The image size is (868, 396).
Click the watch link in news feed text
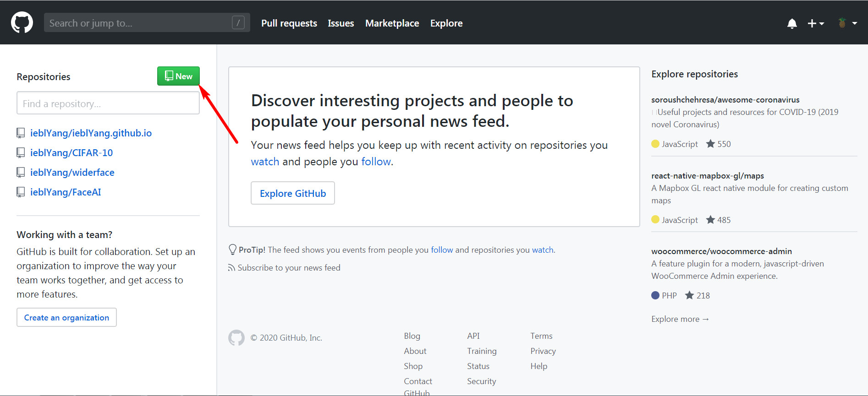pyautogui.click(x=265, y=162)
